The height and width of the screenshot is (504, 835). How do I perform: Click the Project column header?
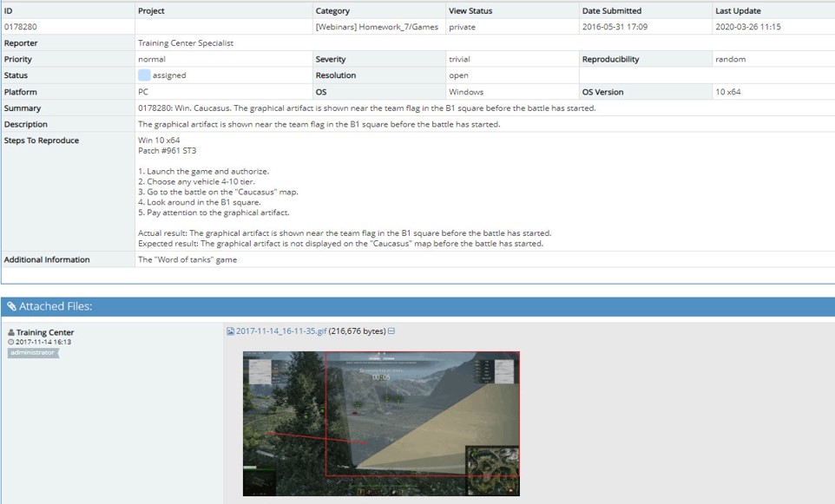(151, 10)
